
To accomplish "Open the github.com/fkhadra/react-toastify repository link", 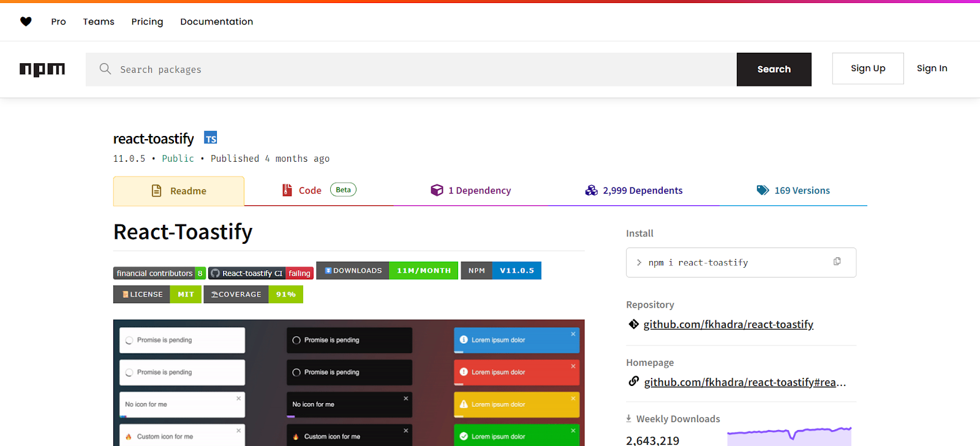I will pos(728,325).
